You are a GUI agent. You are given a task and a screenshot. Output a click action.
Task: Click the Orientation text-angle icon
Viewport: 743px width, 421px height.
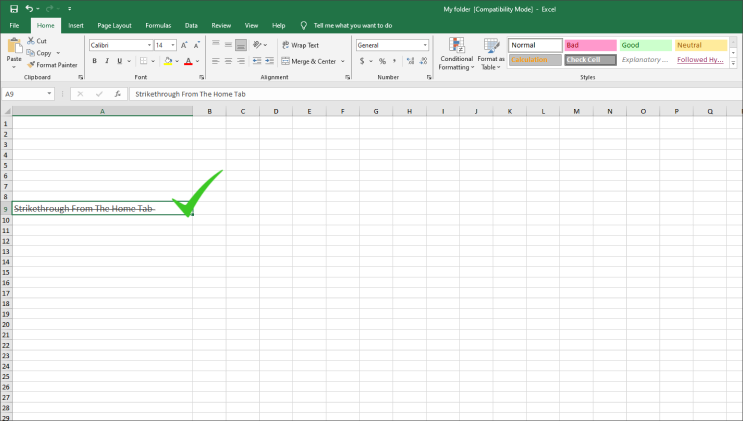tap(257, 45)
